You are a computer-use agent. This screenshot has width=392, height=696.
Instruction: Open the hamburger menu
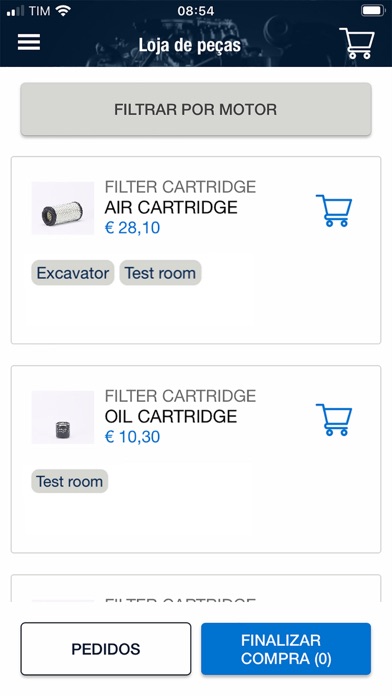tap(29, 43)
